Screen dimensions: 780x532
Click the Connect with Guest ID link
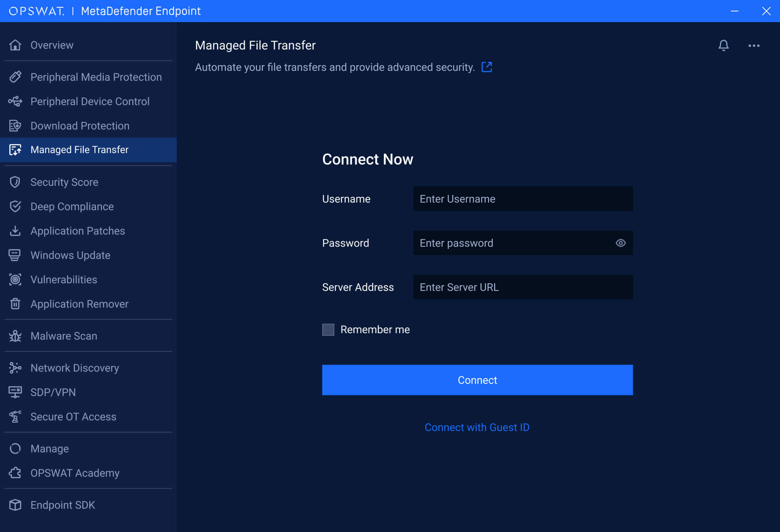coord(477,427)
